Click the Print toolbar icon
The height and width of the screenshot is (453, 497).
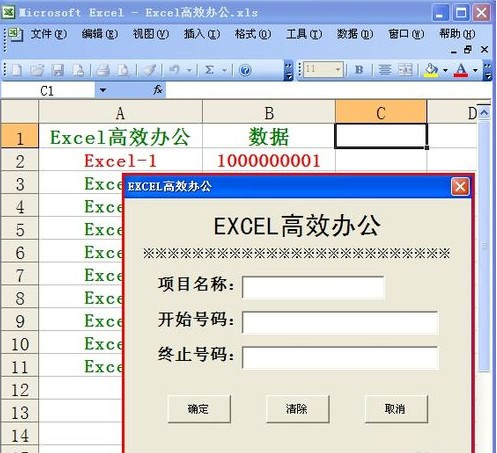[103, 70]
